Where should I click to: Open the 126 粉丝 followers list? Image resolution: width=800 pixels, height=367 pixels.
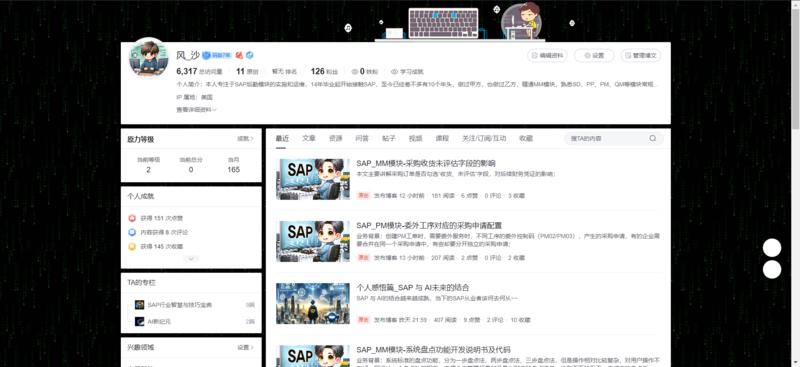[324, 71]
